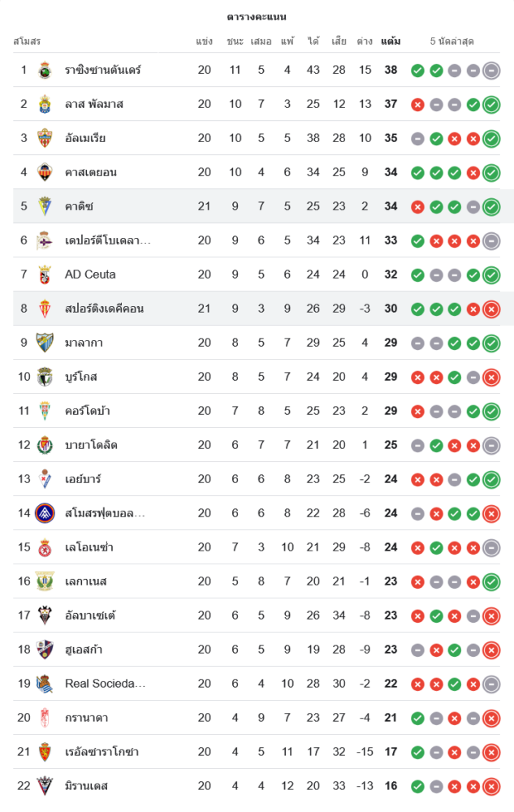Click Almería's latest match win icon

point(491,138)
